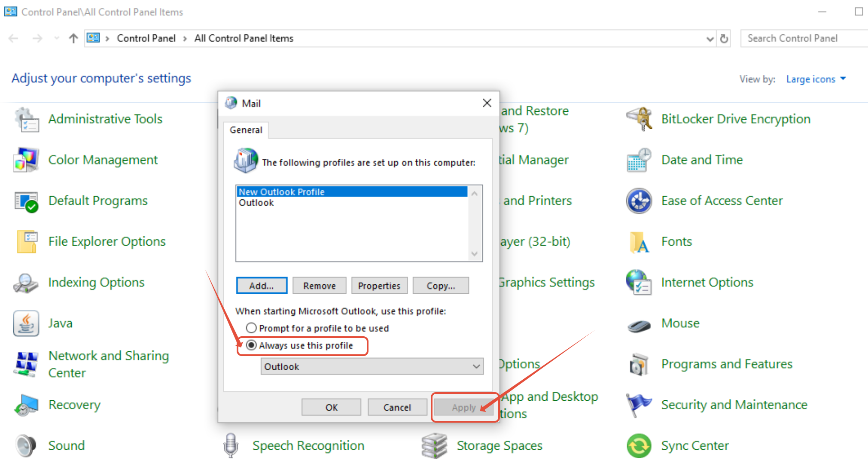868x463 pixels.
Task: Click the refresh icon in address bar
Action: click(724, 39)
